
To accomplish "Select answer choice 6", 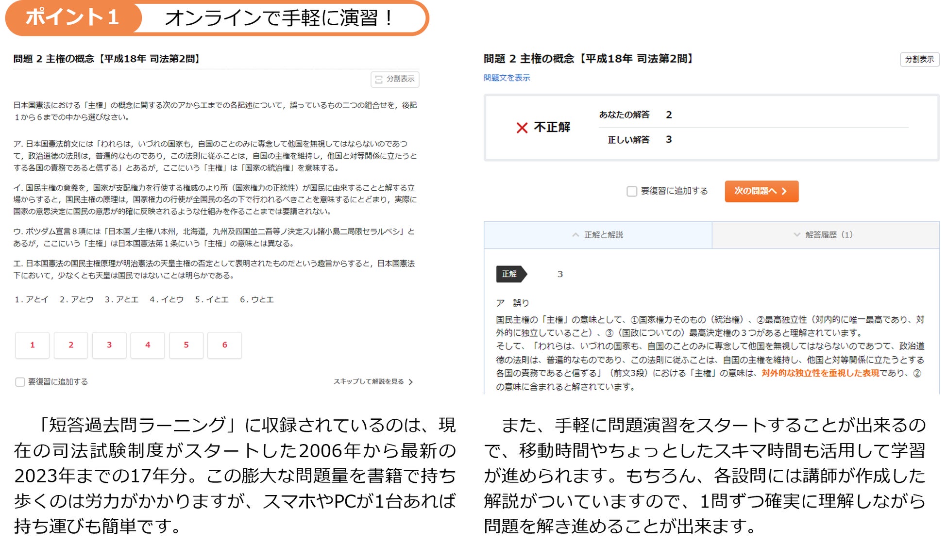I will pyautogui.click(x=224, y=345).
